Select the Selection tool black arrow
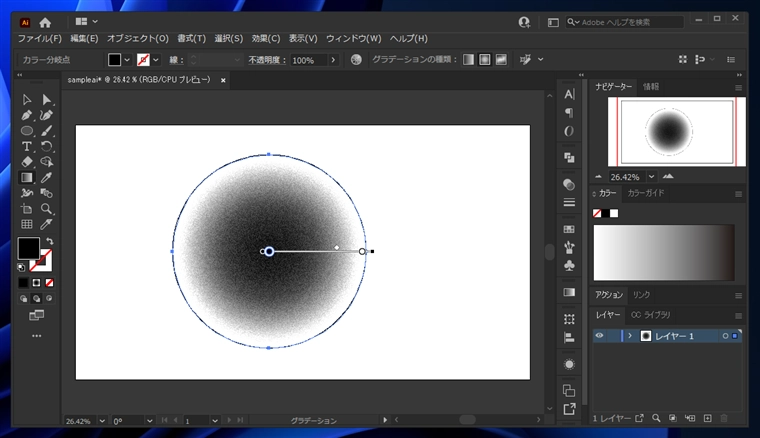Screen dimensions: 760x438 click(27, 100)
